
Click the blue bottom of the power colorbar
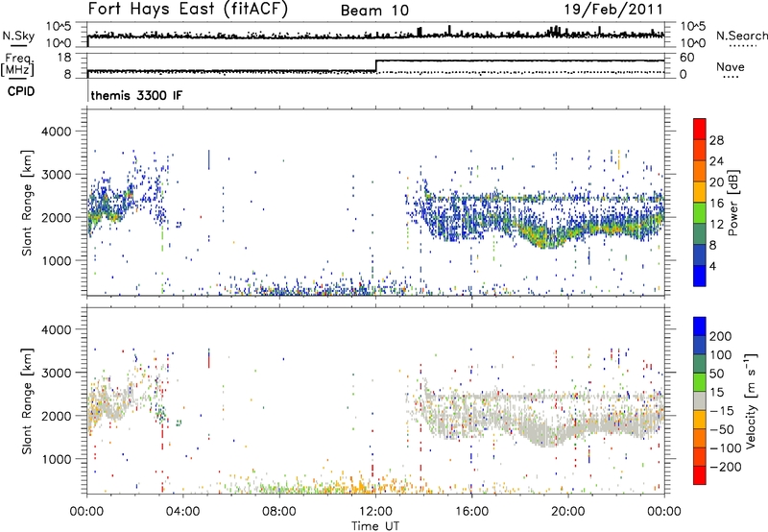(x=700, y=276)
